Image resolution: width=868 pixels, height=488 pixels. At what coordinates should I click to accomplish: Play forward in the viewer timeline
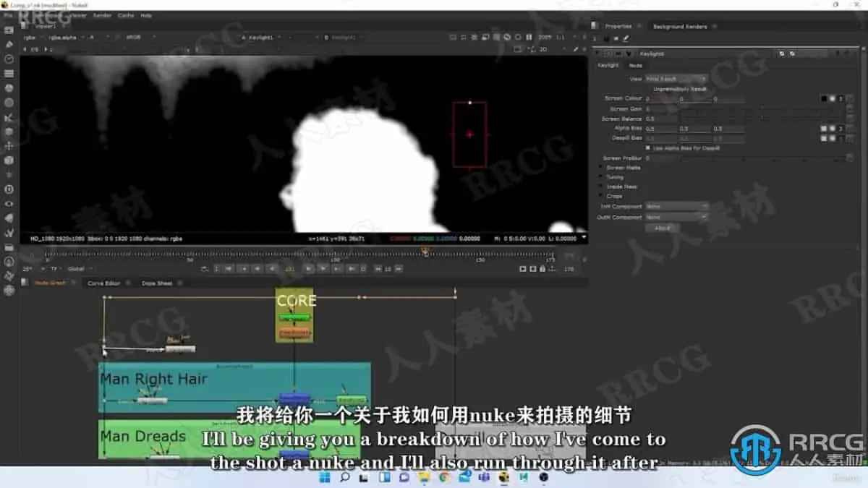click(x=309, y=268)
